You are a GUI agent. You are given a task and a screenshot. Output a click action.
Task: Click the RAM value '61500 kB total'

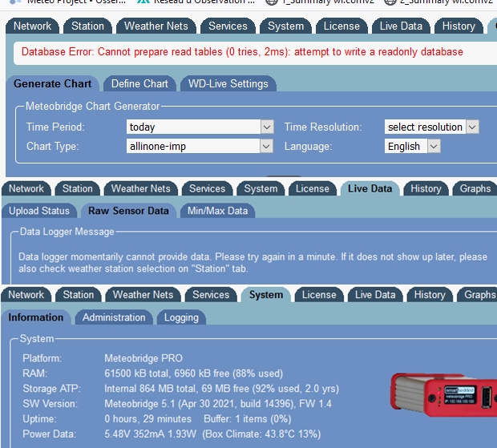138,373
